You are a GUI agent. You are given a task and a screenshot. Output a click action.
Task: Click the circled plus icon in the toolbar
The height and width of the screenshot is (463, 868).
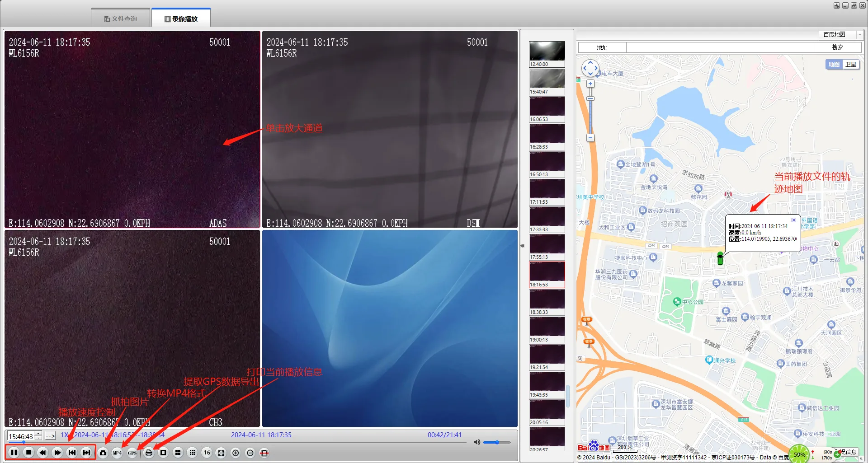pyautogui.click(x=236, y=453)
